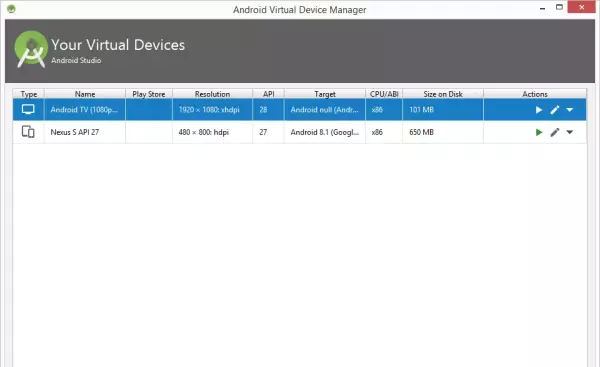Launch the Android TV virtual device
Viewport: 600px width, 367px height.
coord(539,110)
